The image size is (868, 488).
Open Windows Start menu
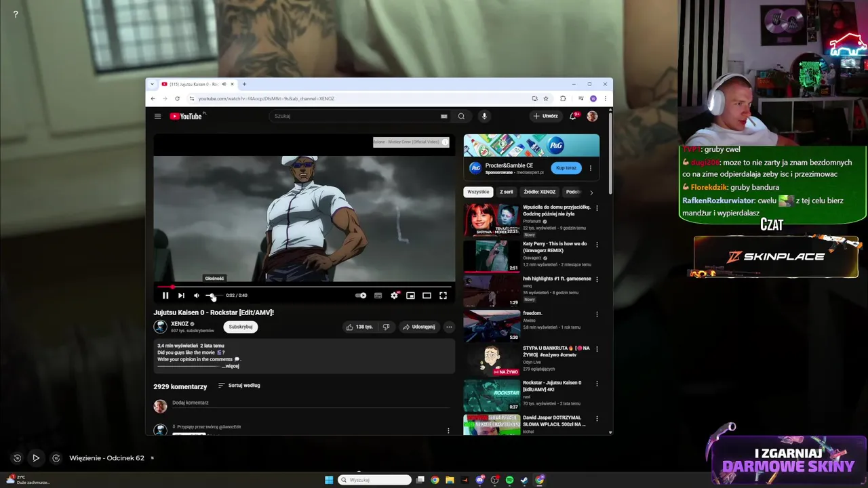(329, 480)
